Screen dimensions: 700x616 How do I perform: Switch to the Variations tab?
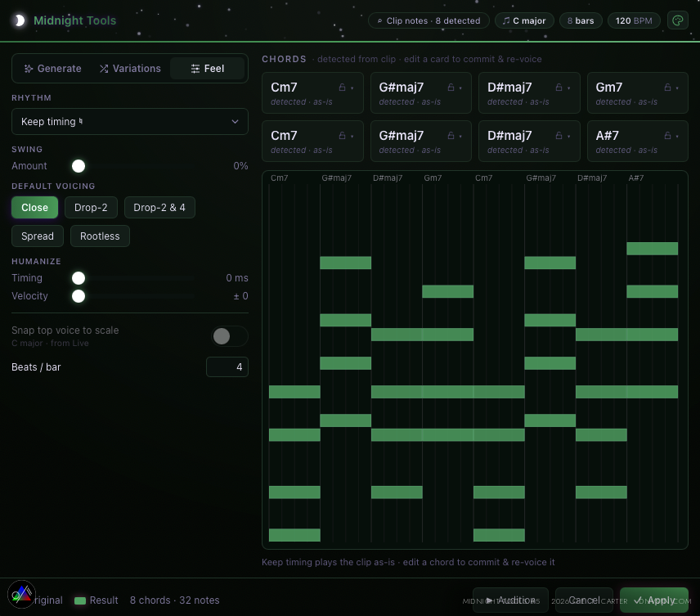click(x=130, y=69)
